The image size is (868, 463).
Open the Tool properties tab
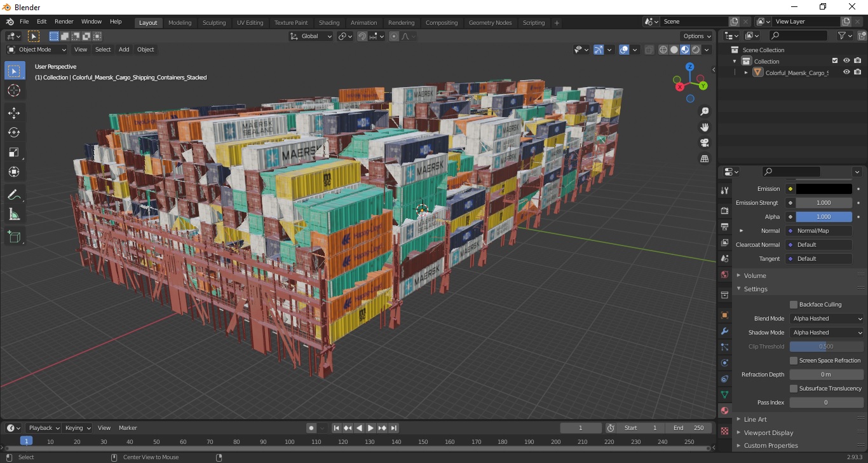(x=724, y=191)
